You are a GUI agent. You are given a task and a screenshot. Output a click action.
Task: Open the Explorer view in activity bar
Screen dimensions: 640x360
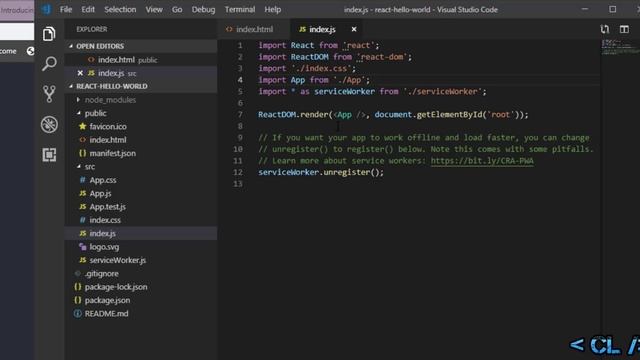pyautogui.click(x=49, y=34)
